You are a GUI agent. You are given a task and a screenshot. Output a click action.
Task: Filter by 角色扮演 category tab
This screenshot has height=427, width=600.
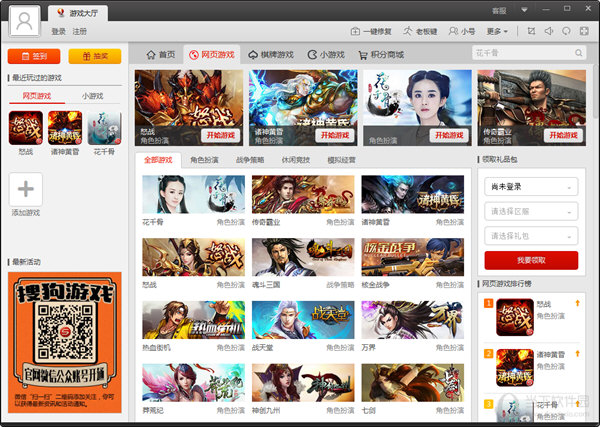coord(204,160)
